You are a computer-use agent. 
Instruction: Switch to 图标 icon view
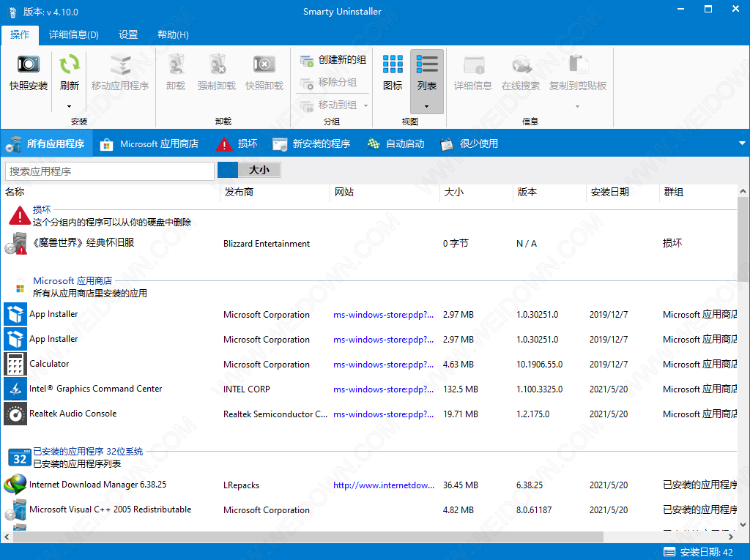(393, 65)
